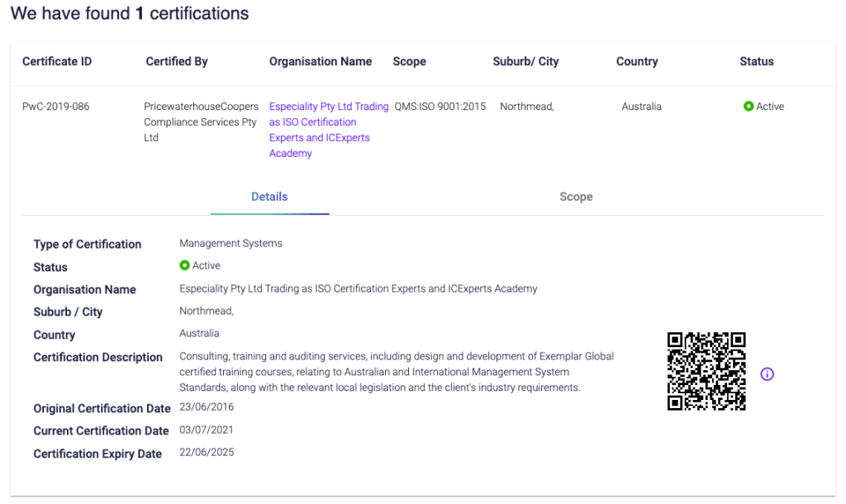Click the Current Certification Date label
The height and width of the screenshot is (504, 846).
coord(102,430)
